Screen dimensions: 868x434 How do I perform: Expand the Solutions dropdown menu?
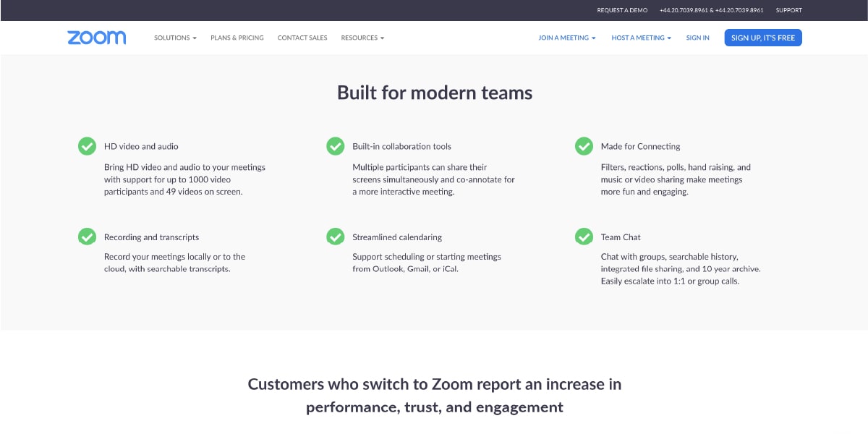point(175,38)
